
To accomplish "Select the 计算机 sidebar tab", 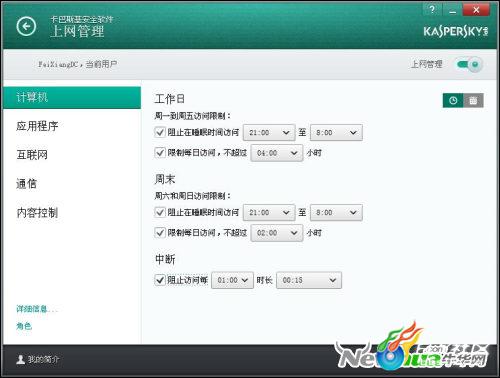I will point(72,97).
